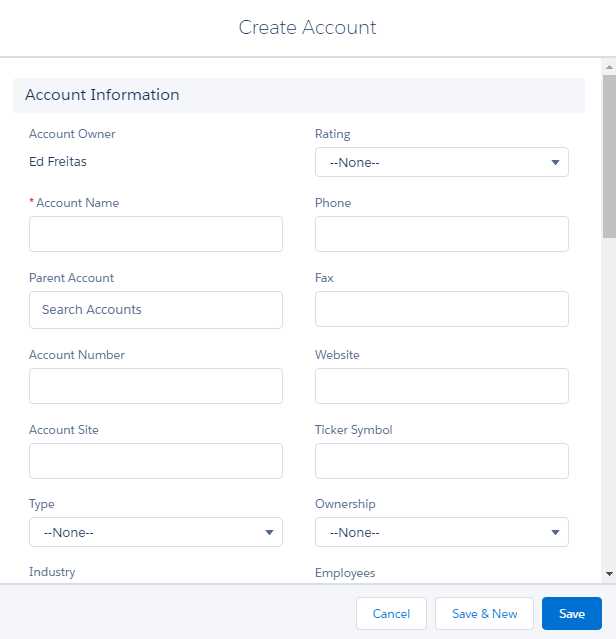Focus the Parent Account search box
This screenshot has height=639, width=616.
click(x=156, y=310)
